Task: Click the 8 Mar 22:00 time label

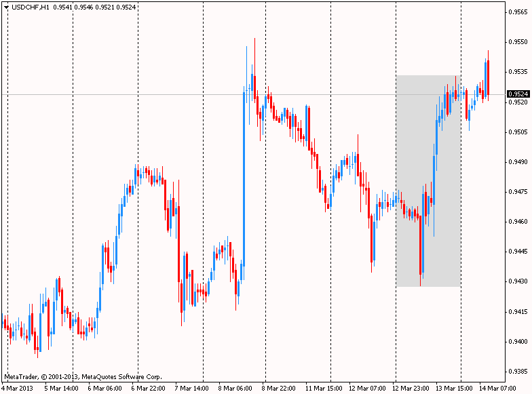Action: tap(278, 388)
